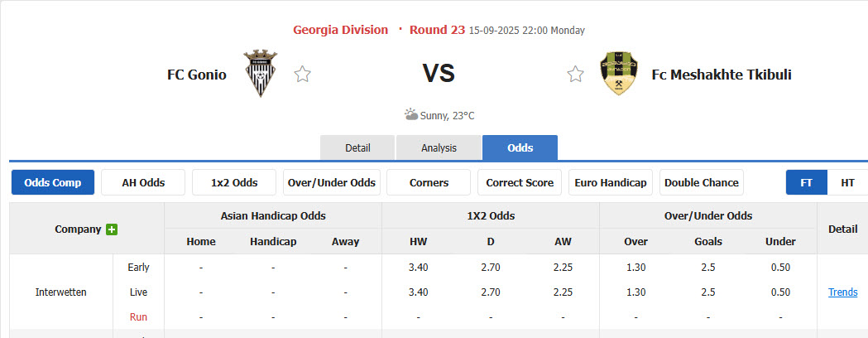This screenshot has width=868, height=338.
Task: Click the green plus icon next to Company
Action: pyautogui.click(x=112, y=229)
